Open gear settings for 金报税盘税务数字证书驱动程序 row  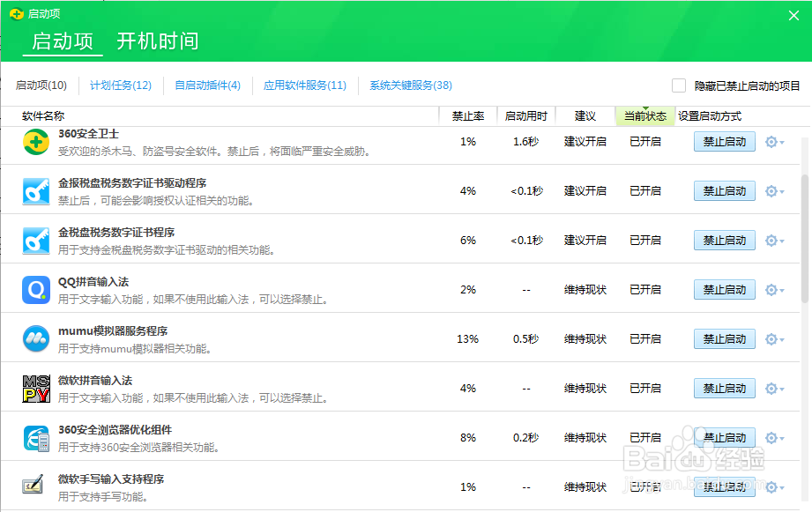pos(775,191)
